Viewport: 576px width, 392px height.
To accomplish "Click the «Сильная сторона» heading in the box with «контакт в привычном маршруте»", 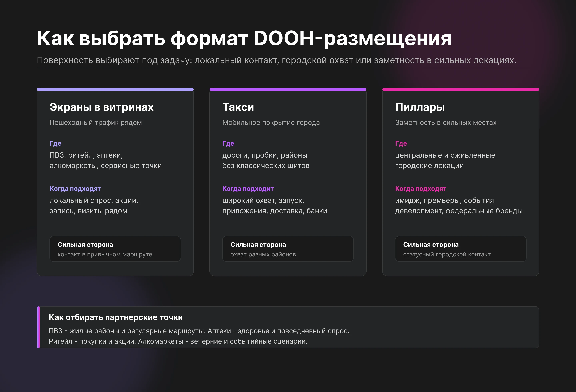I will [85, 245].
